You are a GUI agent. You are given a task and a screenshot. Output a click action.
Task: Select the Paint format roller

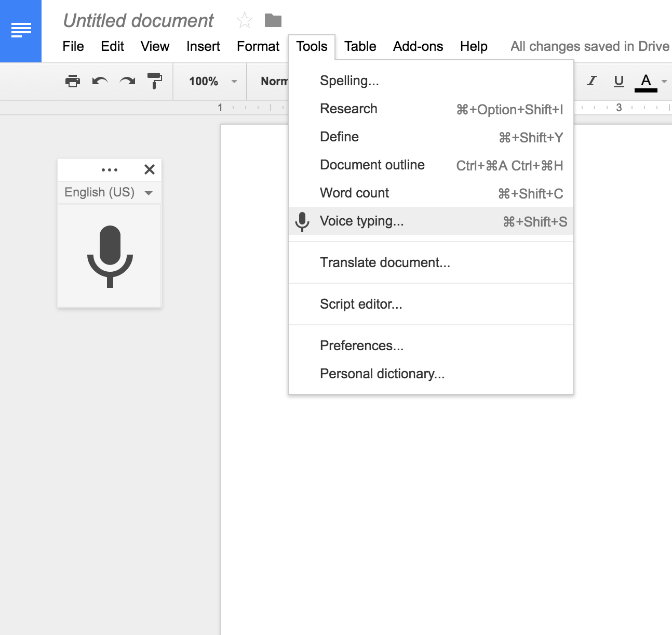155,81
